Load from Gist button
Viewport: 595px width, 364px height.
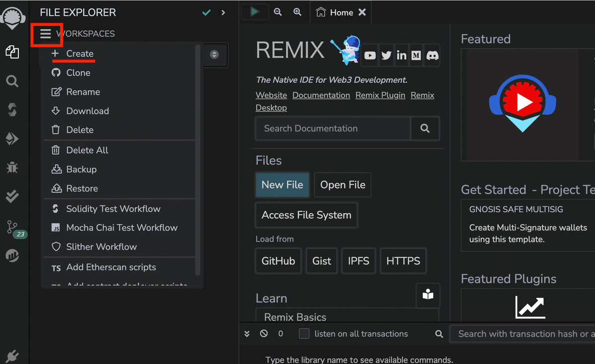pyautogui.click(x=321, y=261)
